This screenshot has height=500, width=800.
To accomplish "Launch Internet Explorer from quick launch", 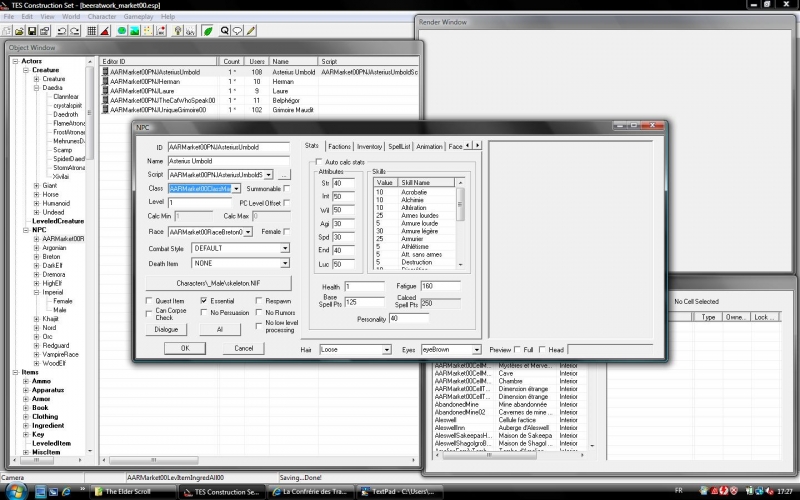I will [66, 492].
